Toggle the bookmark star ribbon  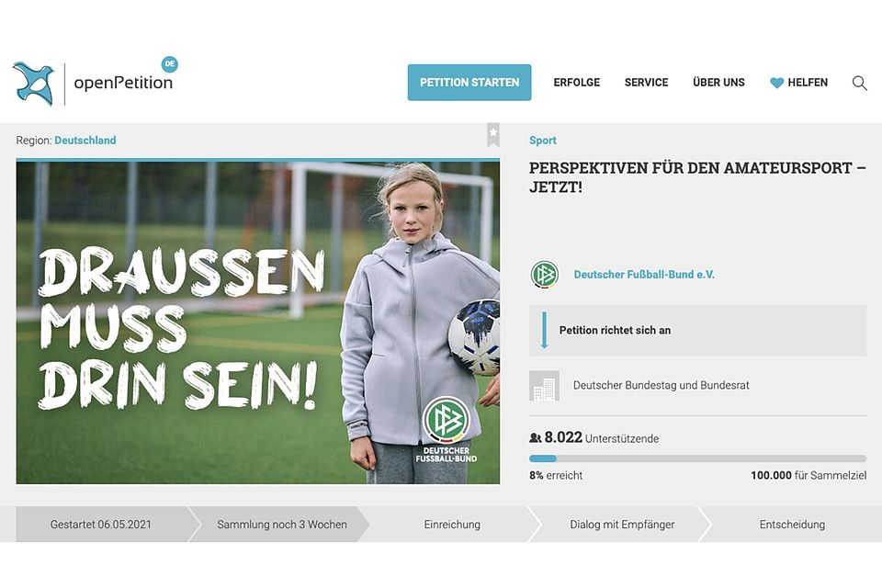[x=493, y=134]
